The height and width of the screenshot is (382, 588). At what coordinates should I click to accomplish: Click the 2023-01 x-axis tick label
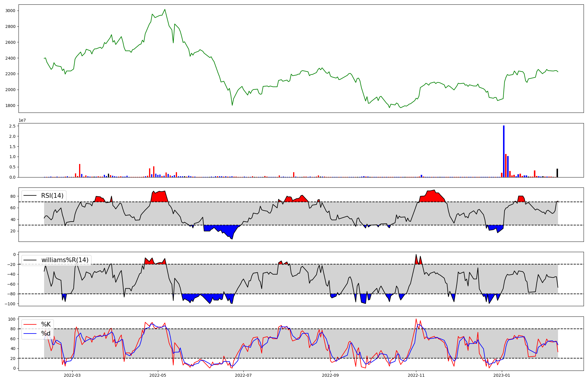coord(502,375)
